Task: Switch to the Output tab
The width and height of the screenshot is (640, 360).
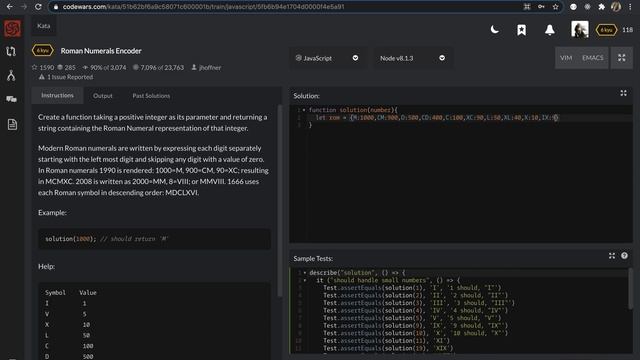Action: click(x=102, y=96)
